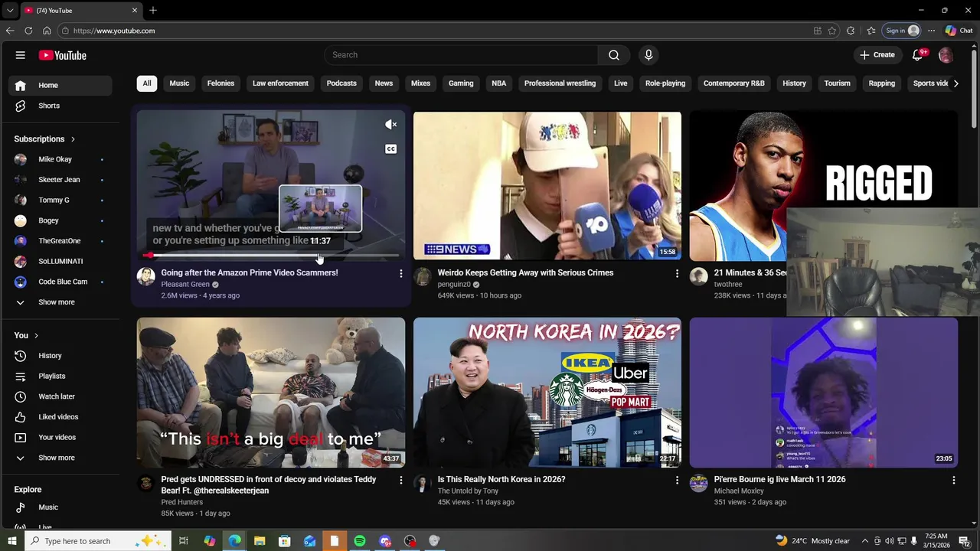Select the Felonies filter chip
Viewport: 980px width, 551px height.
[x=220, y=83]
